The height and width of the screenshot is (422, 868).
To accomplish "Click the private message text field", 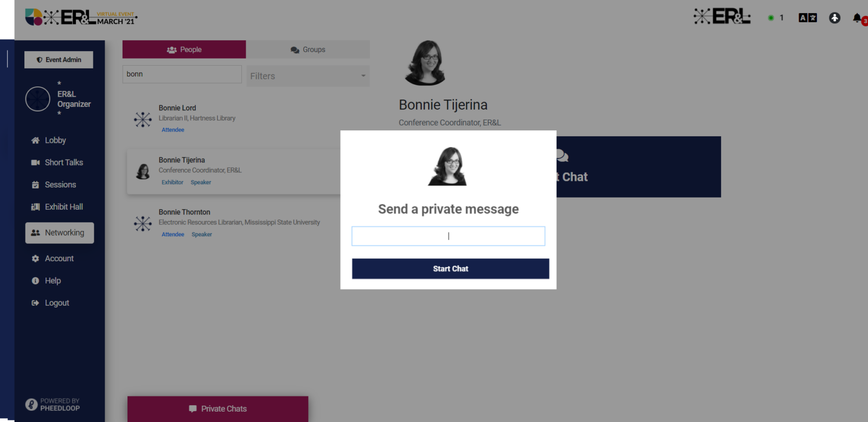I will point(448,236).
